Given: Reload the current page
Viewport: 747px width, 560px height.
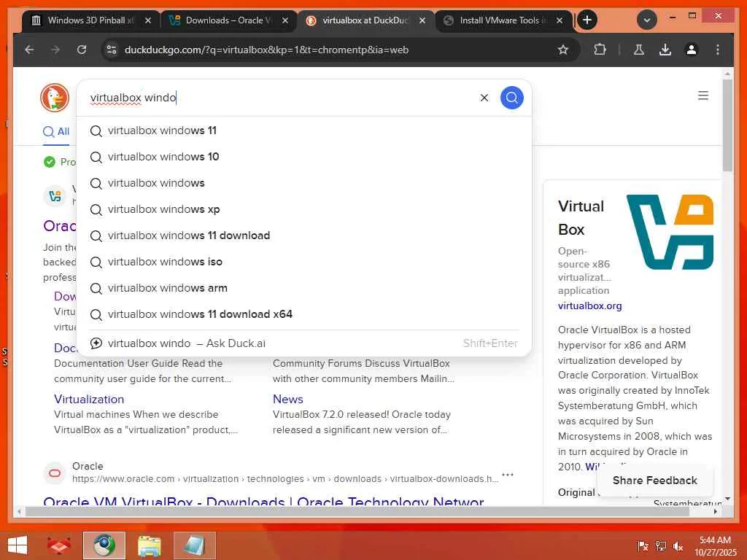Looking at the screenshot, I should click(x=82, y=50).
